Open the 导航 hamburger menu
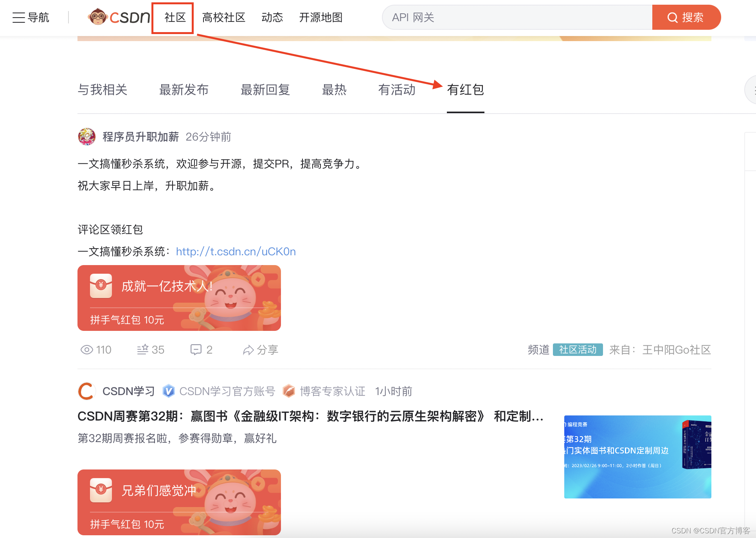This screenshot has height=538, width=756. coord(31,18)
